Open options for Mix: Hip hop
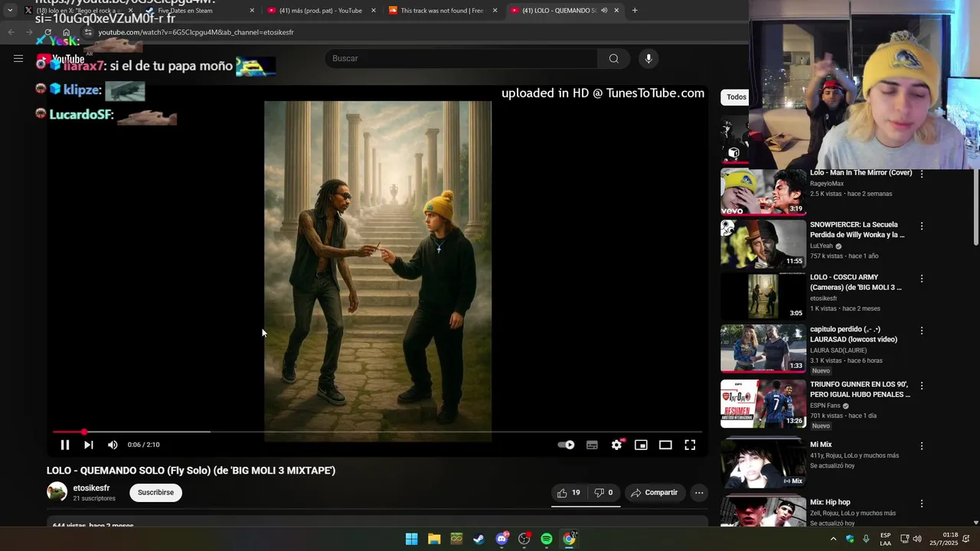Viewport: 980px width, 551px height. 922,504
